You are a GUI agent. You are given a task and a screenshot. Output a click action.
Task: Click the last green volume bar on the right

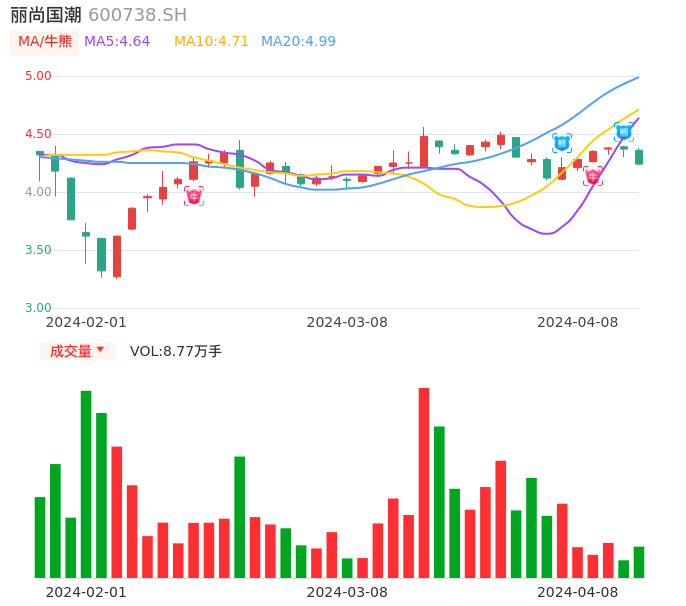point(639,562)
